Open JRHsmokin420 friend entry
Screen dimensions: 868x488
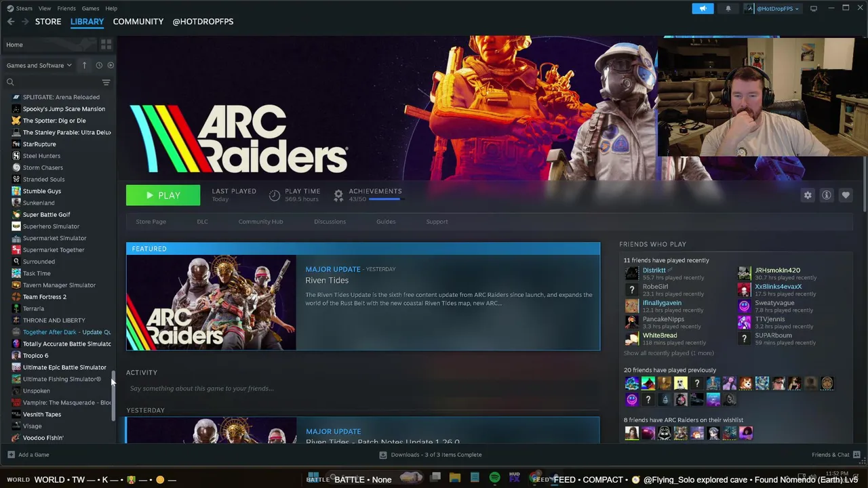tap(777, 273)
